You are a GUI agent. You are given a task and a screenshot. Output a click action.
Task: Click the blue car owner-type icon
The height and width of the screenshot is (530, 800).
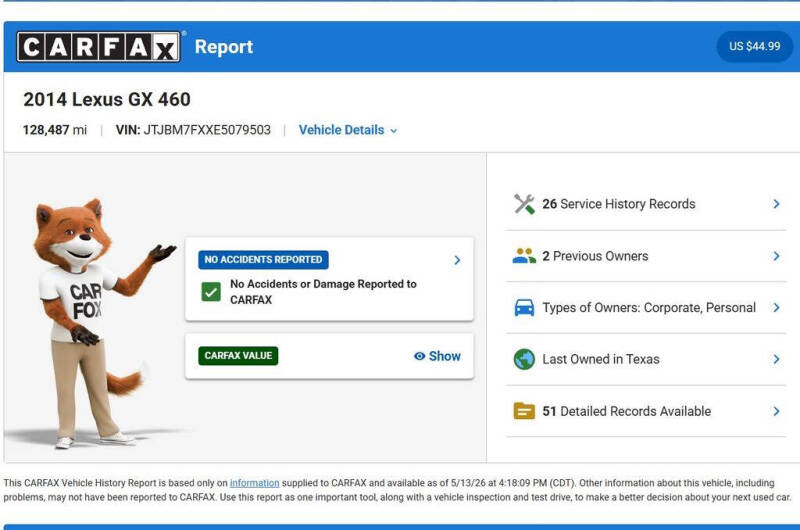pyautogui.click(x=524, y=308)
